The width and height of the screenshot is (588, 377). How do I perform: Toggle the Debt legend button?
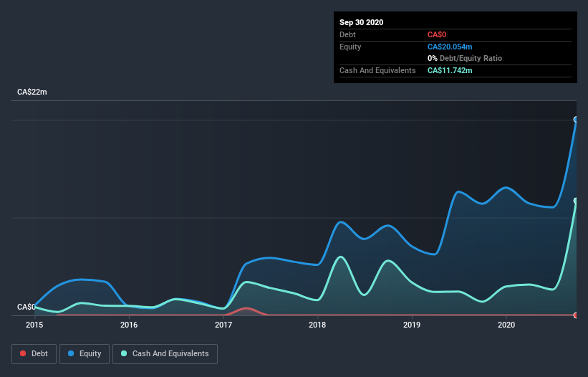click(34, 354)
